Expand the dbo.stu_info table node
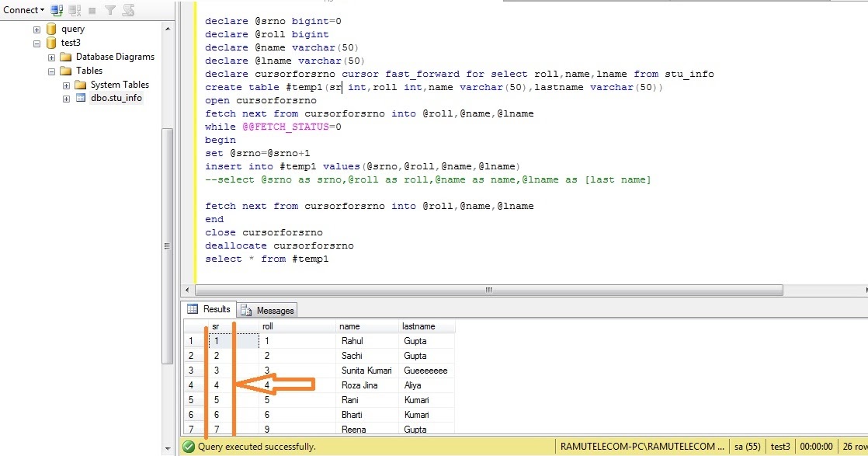This screenshot has height=456, width=868. (66, 97)
